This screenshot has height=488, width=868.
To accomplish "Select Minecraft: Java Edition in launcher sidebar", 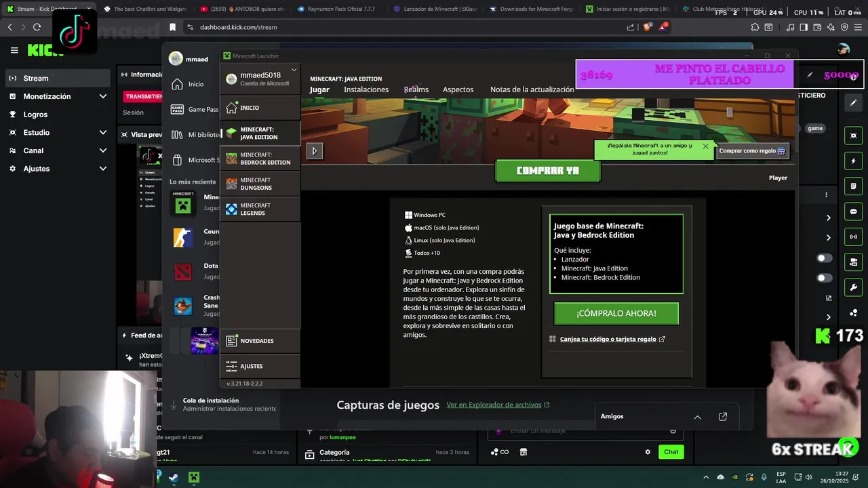I will [x=260, y=133].
